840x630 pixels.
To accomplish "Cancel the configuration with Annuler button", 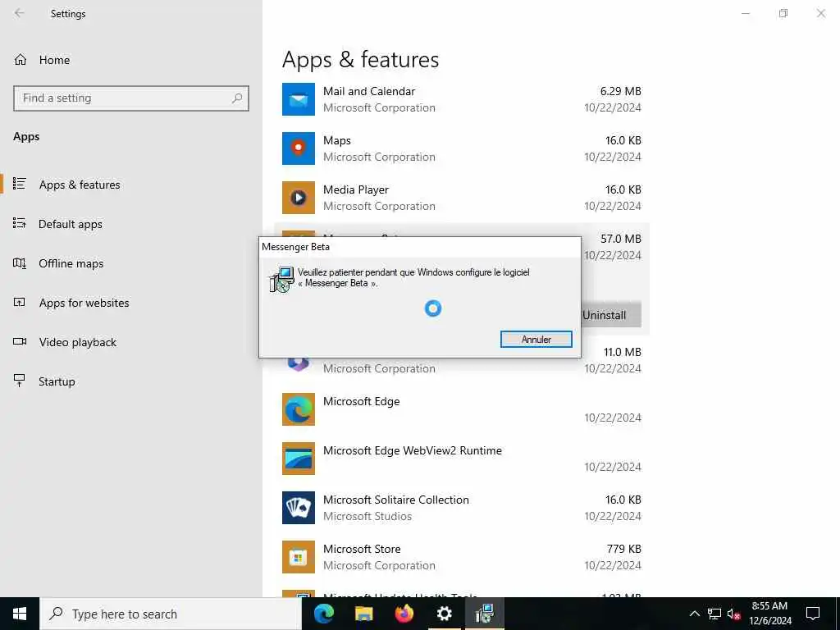I will click(536, 339).
